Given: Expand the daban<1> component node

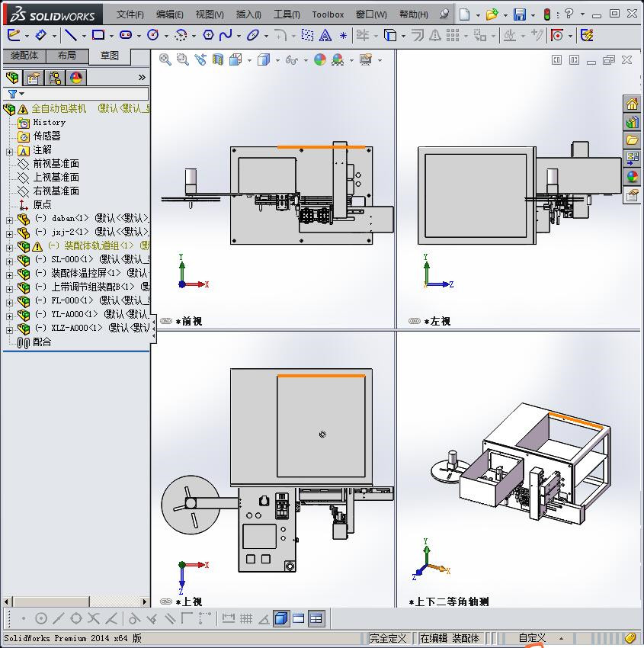Looking at the screenshot, I should click(x=9, y=220).
